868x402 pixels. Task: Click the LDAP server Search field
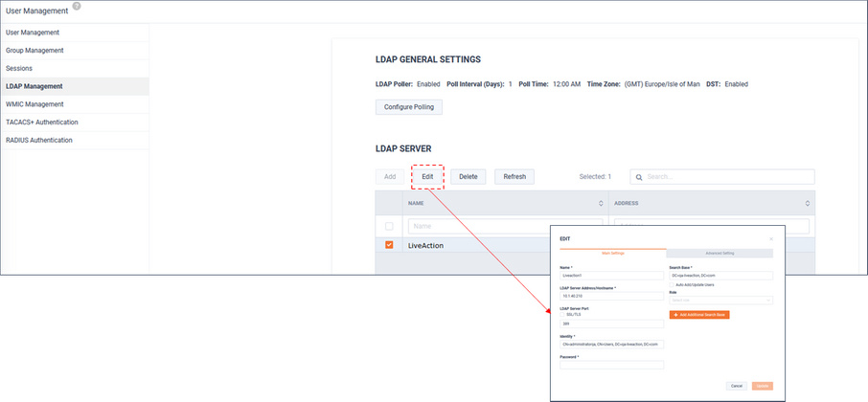(x=722, y=177)
